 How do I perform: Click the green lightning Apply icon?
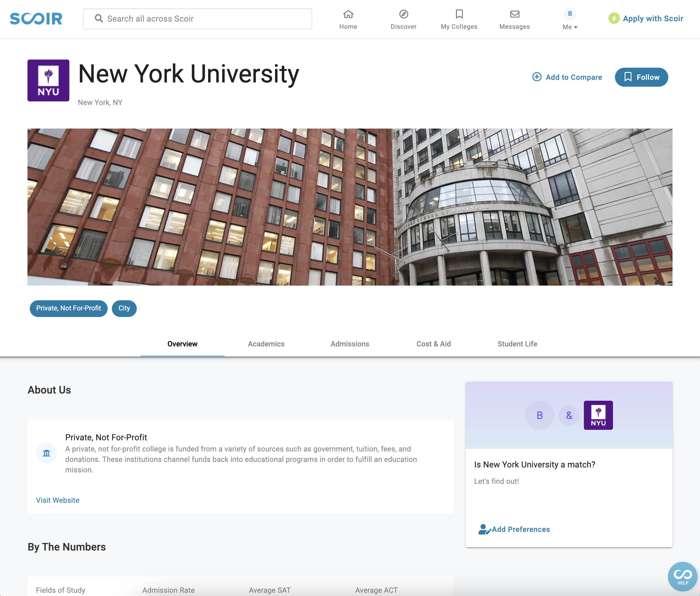614,18
